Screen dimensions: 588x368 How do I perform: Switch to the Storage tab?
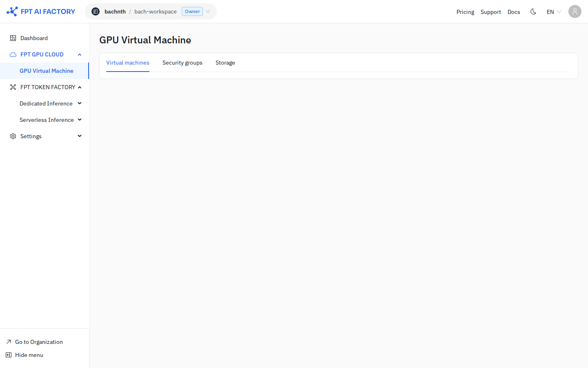point(225,63)
